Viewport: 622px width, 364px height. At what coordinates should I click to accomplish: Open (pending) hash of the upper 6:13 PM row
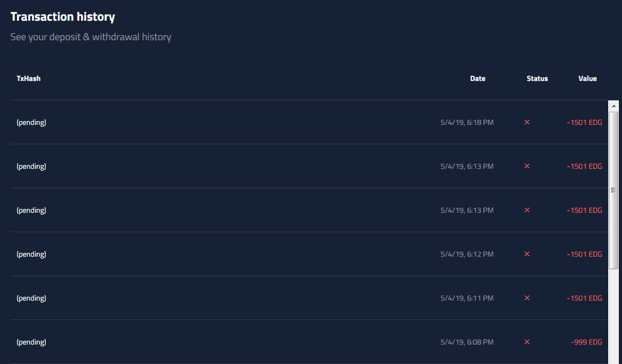tap(31, 166)
